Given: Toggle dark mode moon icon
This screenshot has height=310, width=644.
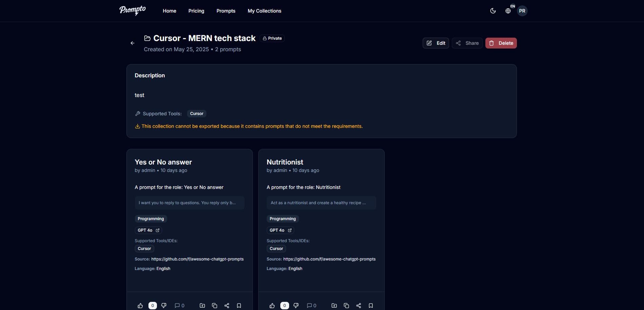Looking at the screenshot, I should click(x=493, y=11).
